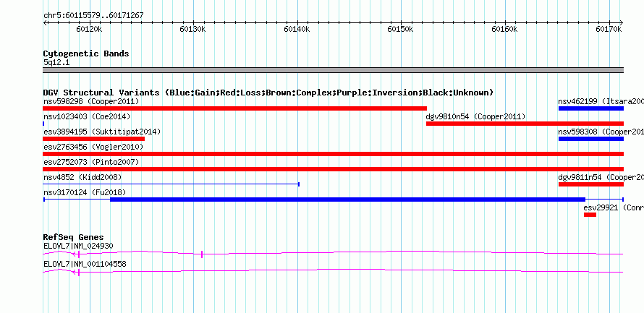
Task: Select the red dgv9811n54 loss bar
Action: coord(591,184)
